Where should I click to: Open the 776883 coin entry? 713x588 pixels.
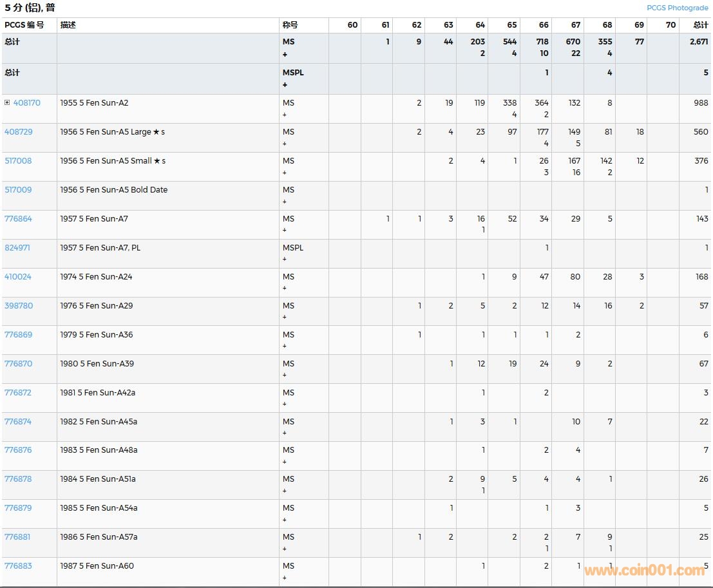point(18,566)
